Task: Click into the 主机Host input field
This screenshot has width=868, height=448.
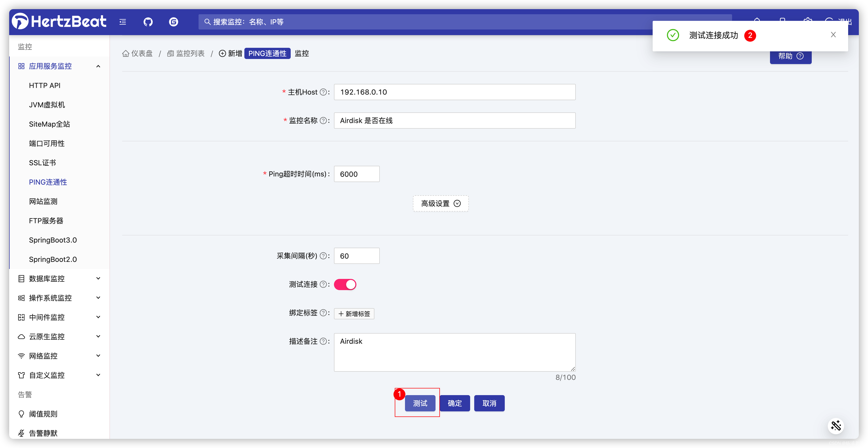Action: [x=454, y=92]
